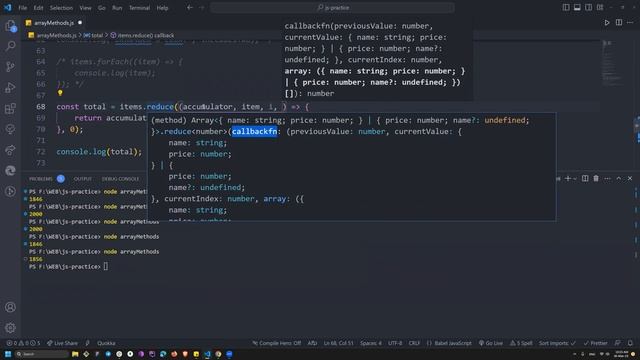Image resolution: width=640 pixels, height=360 pixels.
Task: Open the View menu
Action: (x=85, y=8)
